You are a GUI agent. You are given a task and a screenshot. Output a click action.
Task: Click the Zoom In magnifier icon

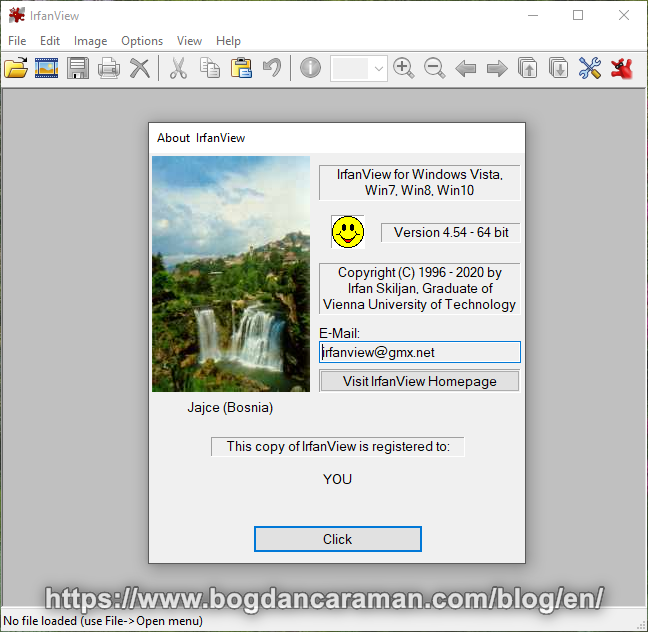click(403, 68)
